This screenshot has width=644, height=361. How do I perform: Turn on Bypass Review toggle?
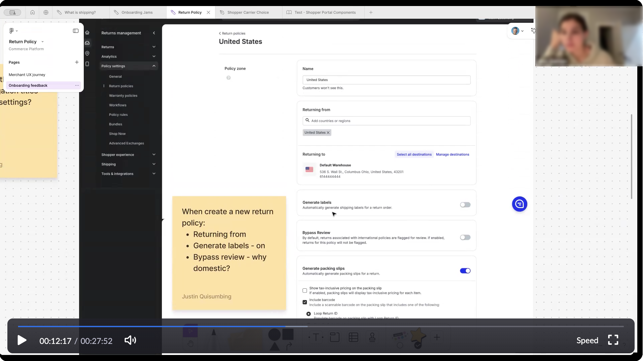coord(465,237)
